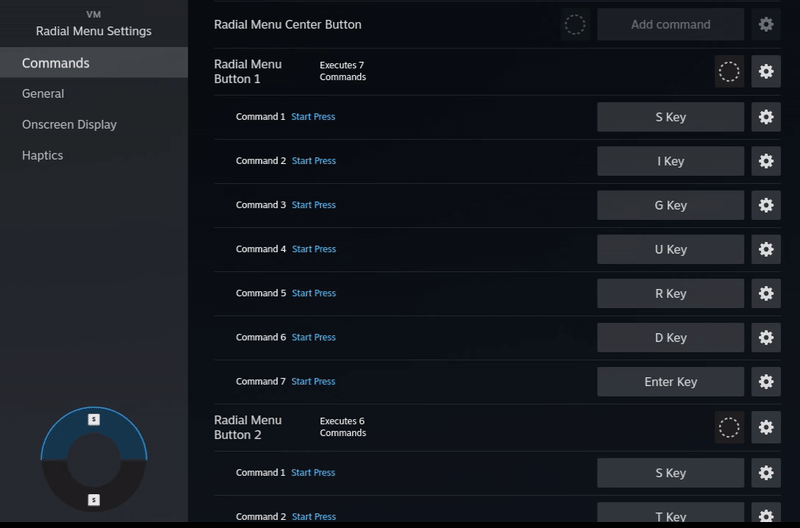Viewport: 800px width, 528px height.
Task: Click the I Key binding button
Action: point(670,161)
